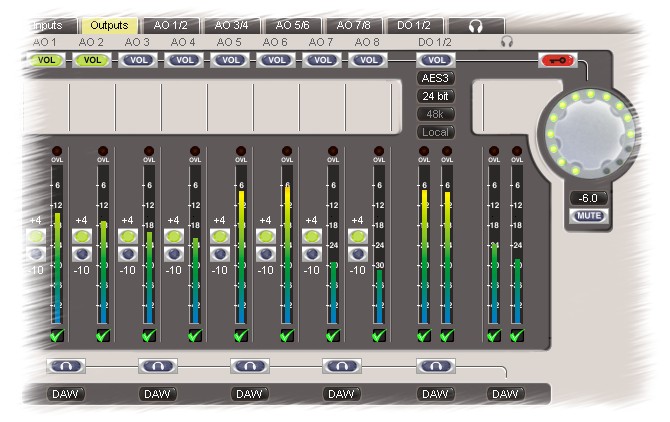Click headphone monitor button for DO 1/2

tap(436, 366)
